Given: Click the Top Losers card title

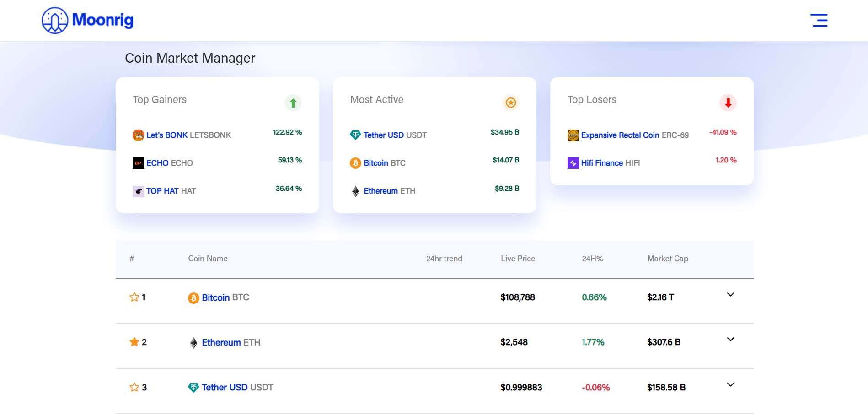Looking at the screenshot, I should pos(592,100).
